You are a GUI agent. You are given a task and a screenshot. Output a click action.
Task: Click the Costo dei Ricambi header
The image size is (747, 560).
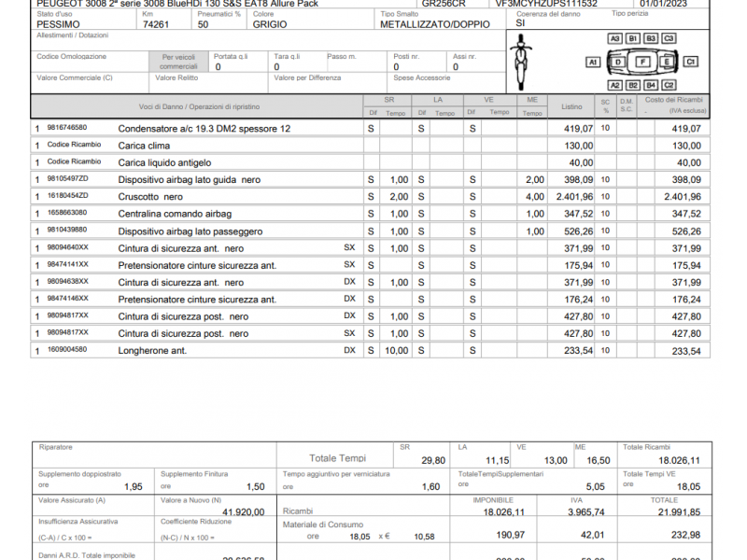(x=673, y=100)
